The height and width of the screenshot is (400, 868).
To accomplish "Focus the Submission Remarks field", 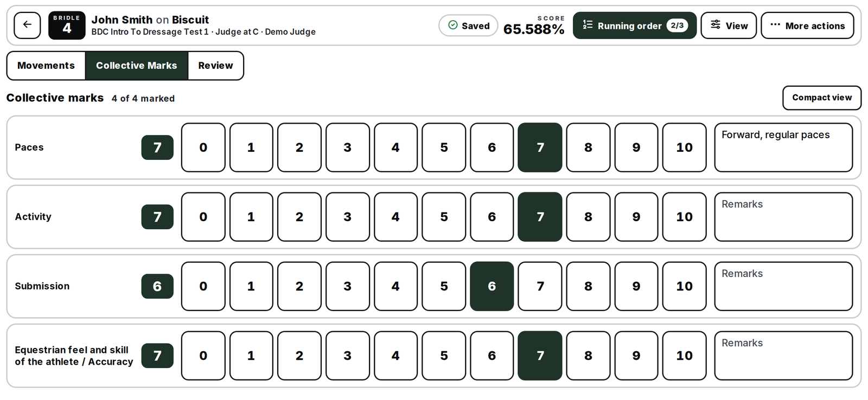I will pos(783,286).
